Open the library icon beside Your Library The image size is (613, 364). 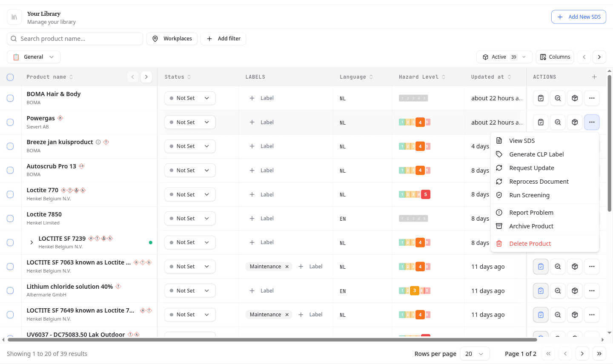(14, 17)
